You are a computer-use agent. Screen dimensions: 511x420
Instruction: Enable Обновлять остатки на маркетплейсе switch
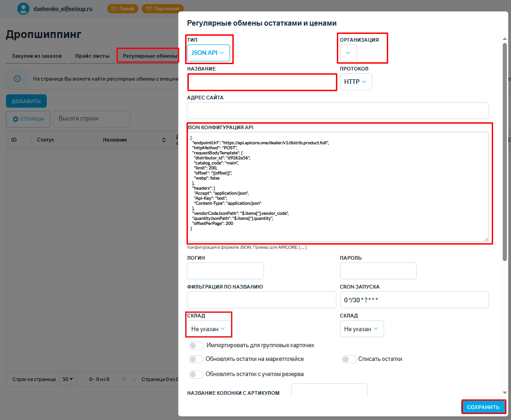pos(196,360)
